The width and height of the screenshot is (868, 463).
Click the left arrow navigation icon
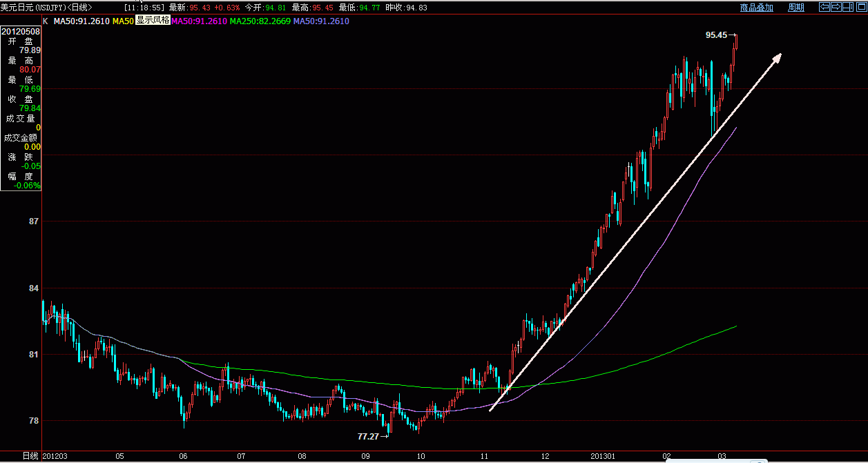824,7
